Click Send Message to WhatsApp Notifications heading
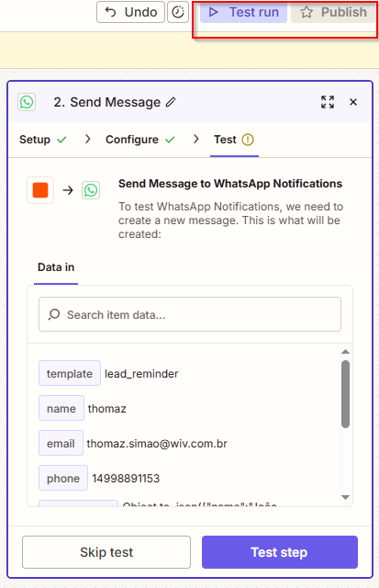The width and height of the screenshot is (379, 588). coord(230,184)
